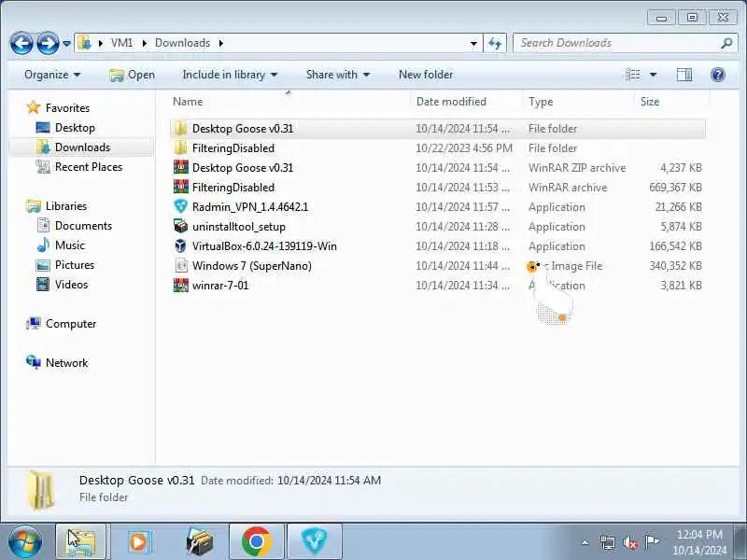Select the Windows 7 (SuperNano) image icon
Viewport: 747px width, 560px height.
pyautogui.click(x=180, y=265)
